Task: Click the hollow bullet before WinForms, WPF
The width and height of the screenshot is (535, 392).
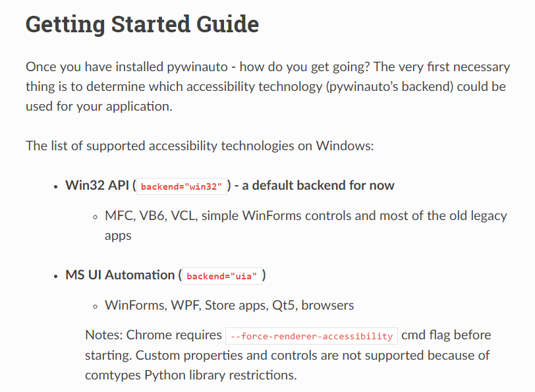Action: pos(96,306)
